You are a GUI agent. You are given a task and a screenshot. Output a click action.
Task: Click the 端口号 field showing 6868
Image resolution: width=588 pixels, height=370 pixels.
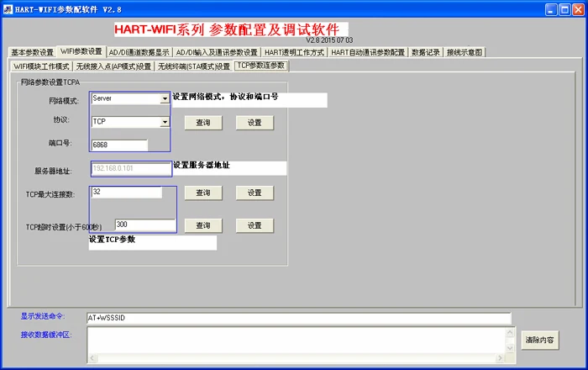(119, 145)
